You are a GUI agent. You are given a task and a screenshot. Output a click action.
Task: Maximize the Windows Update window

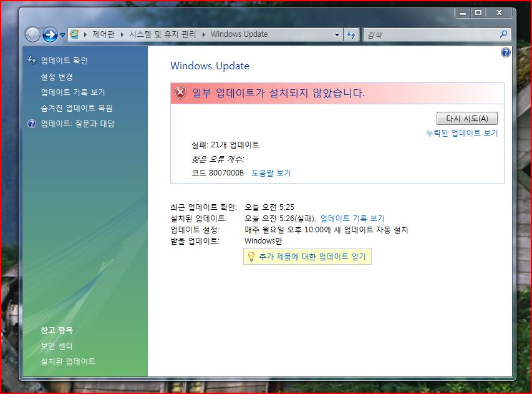(x=478, y=13)
